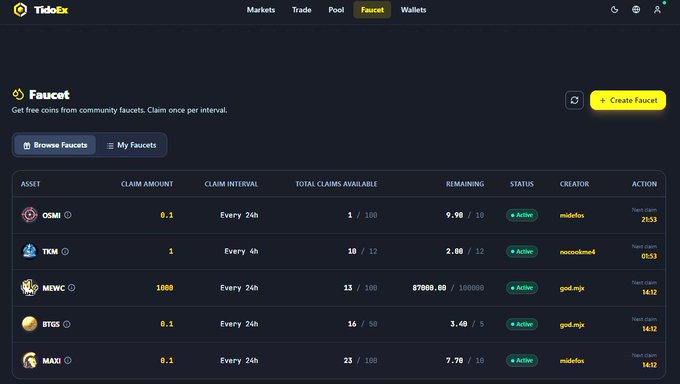
Task: Click BTGS remaining value 3.40
Action: (x=459, y=324)
